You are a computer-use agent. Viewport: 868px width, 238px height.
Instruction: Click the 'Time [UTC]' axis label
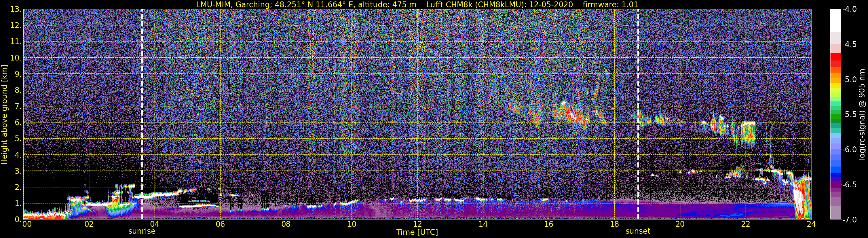pyautogui.click(x=417, y=232)
